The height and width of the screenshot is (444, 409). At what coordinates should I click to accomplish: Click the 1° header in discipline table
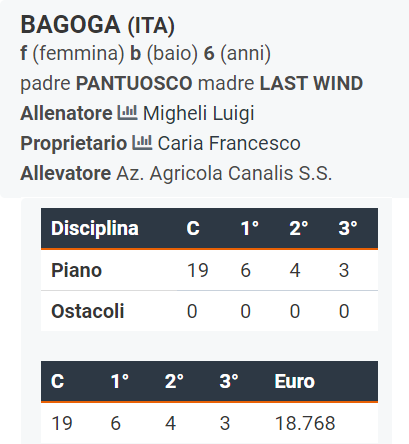250,229
